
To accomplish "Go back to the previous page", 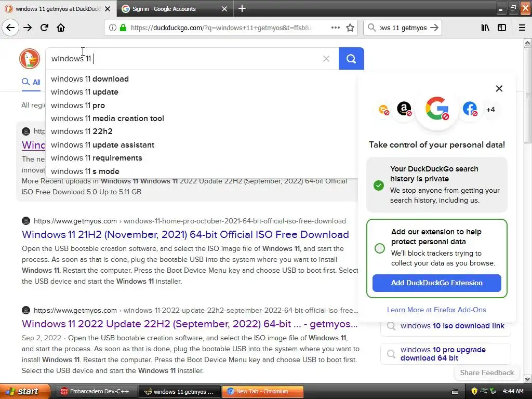I will tap(10, 28).
